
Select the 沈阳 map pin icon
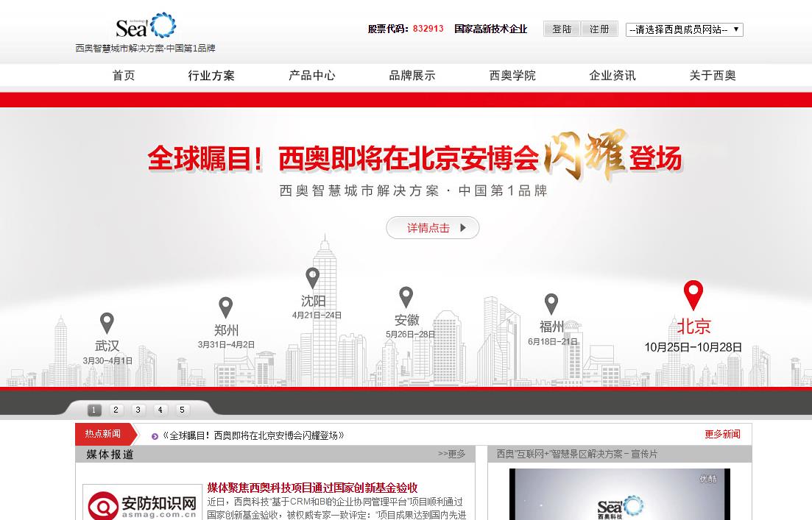(x=312, y=278)
